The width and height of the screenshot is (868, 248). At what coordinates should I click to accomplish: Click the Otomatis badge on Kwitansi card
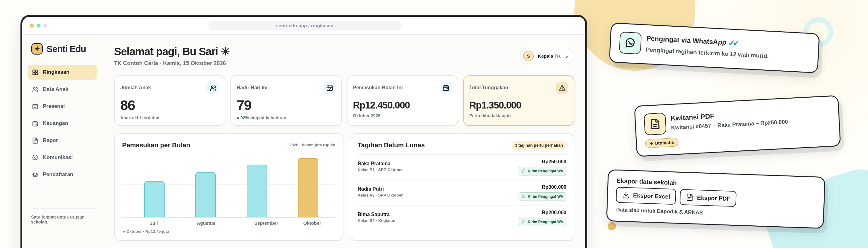pos(662,143)
